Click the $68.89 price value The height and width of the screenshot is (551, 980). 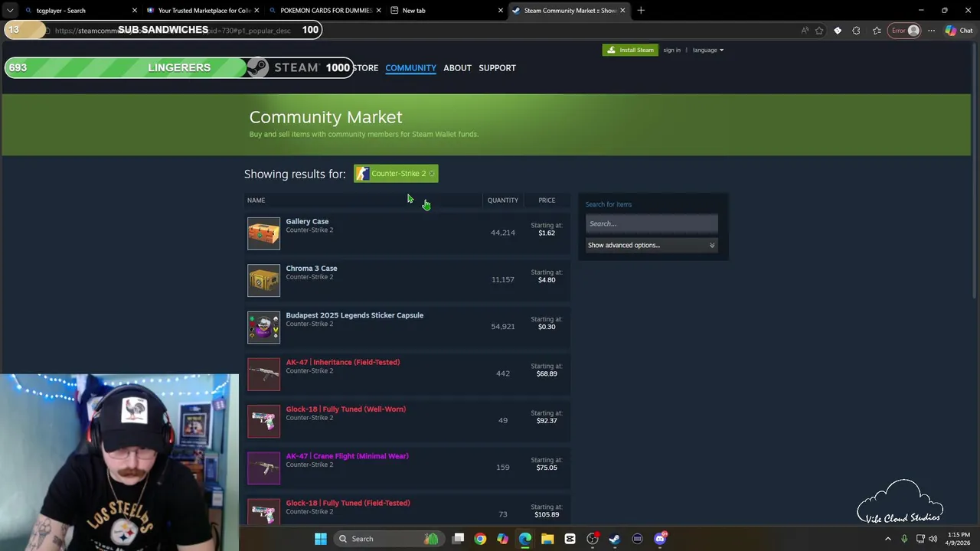(x=547, y=373)
